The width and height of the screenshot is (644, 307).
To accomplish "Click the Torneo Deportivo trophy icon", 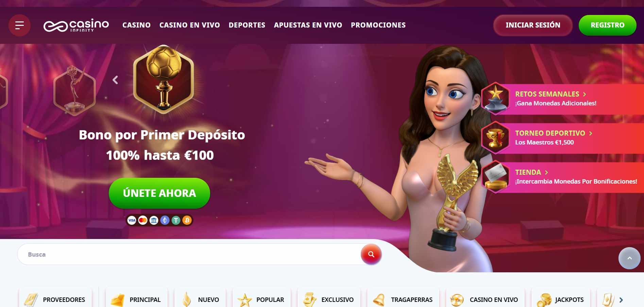I will pos(496,138).
